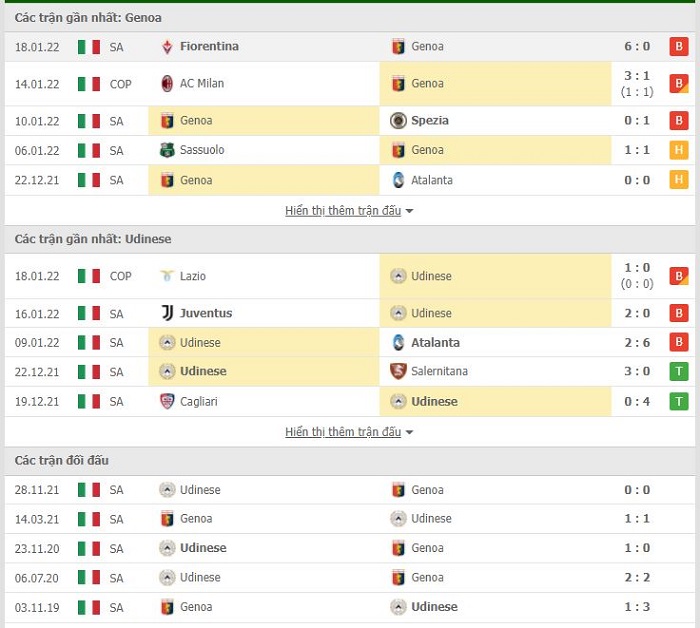Viewport: 700px width, 628px height.
Task: Click the Cagliari club crest
Action: coord(167,401)
